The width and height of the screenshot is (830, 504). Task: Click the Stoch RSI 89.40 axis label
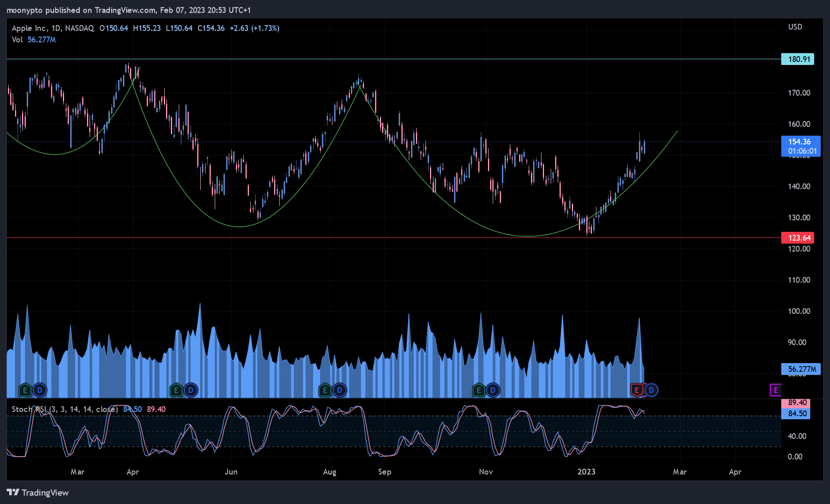pos(796,403)
